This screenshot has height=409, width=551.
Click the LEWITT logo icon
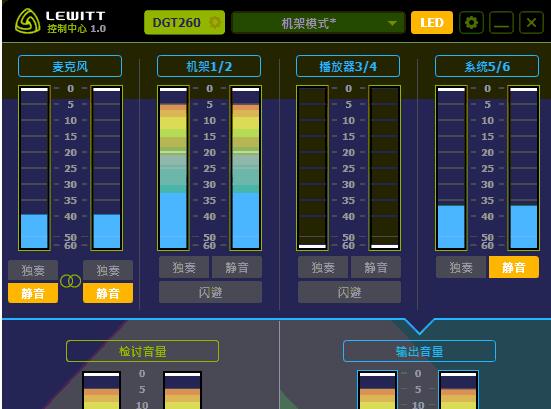(x=28, y=21)
